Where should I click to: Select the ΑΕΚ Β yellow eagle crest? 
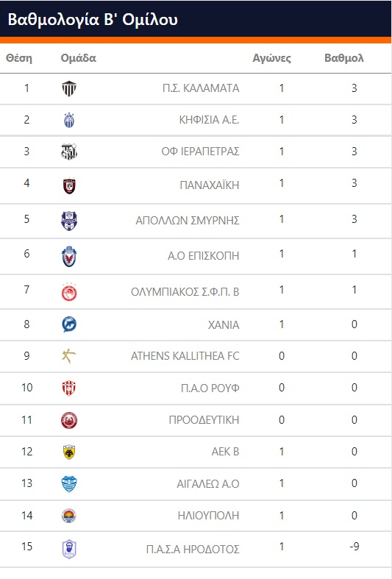click(x=69, y=452)
